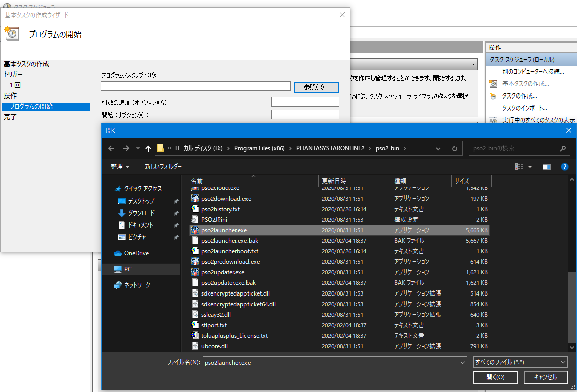Select stlport.txt file icon
This screenshot has height=392, width=577.
195,325
